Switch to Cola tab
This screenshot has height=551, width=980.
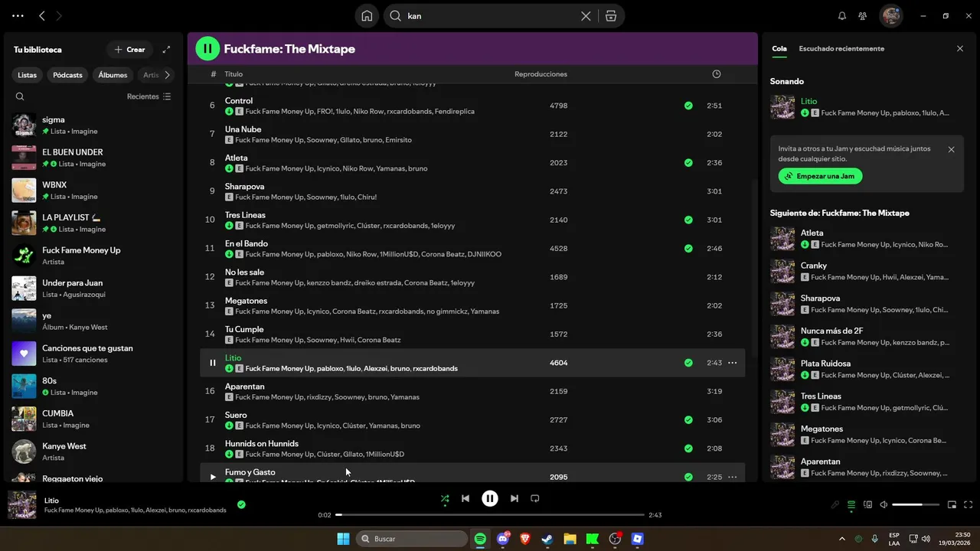coord(779,48)
